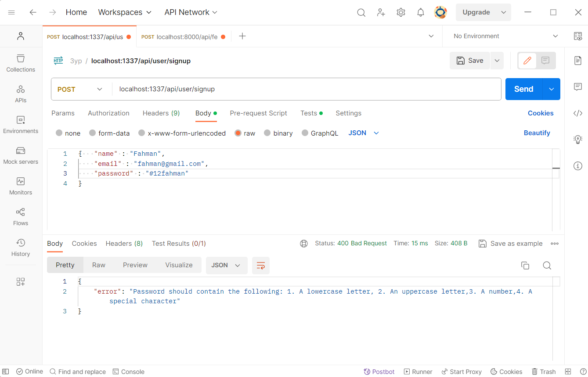The image size is (588, 377).
Task: Open a new tab with plus button
Action: tap(242, 36)
